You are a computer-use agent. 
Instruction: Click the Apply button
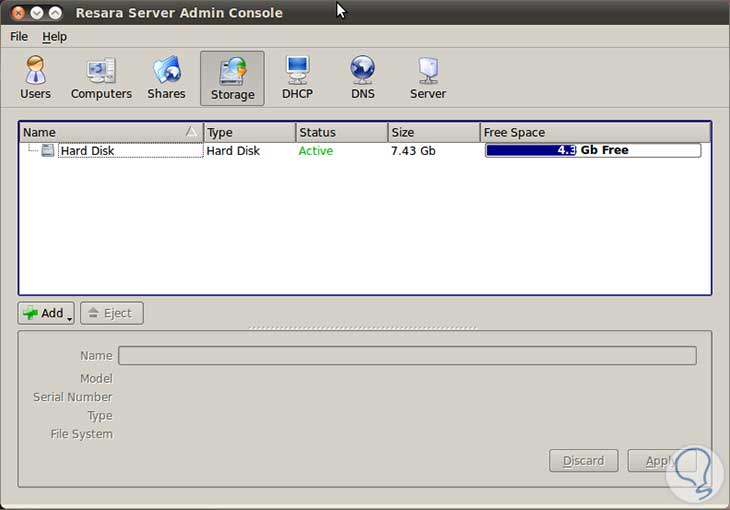662,461
